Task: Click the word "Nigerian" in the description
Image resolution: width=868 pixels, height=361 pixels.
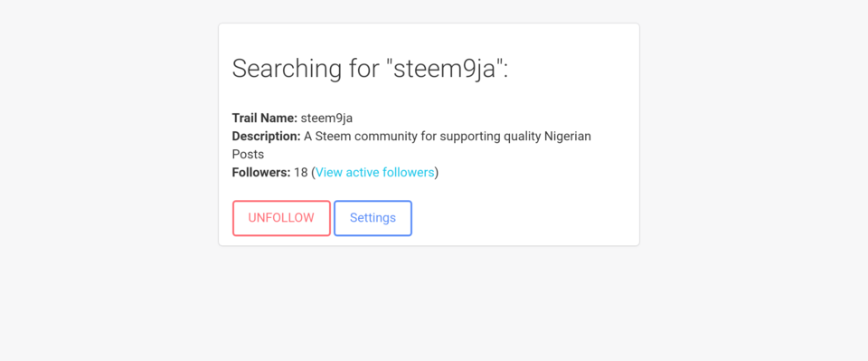Action: click(x=568, y=137)
